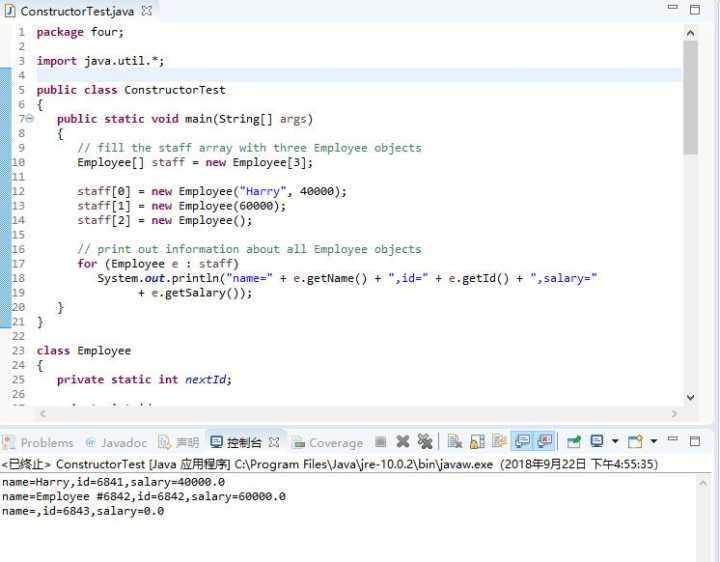Click 'class Employee' declaration on line 23
This screenshot has height=562, width=720.
[x=84, y=351]
